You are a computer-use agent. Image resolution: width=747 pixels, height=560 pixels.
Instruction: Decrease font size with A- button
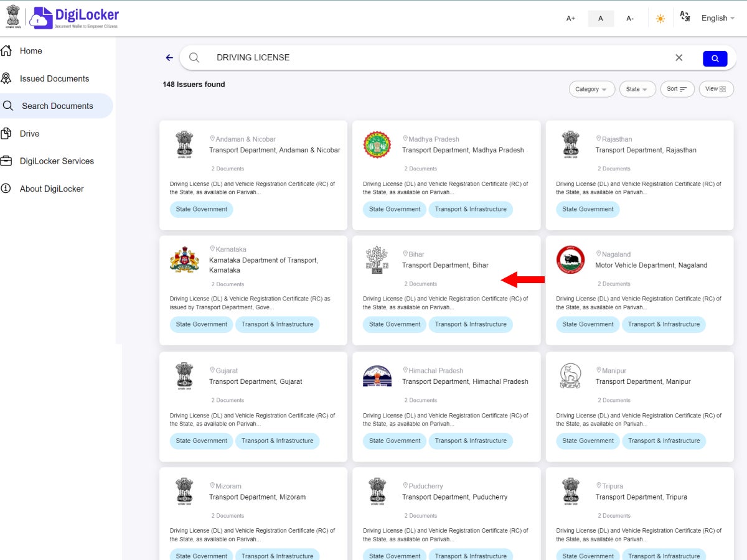tap(630, 19)
